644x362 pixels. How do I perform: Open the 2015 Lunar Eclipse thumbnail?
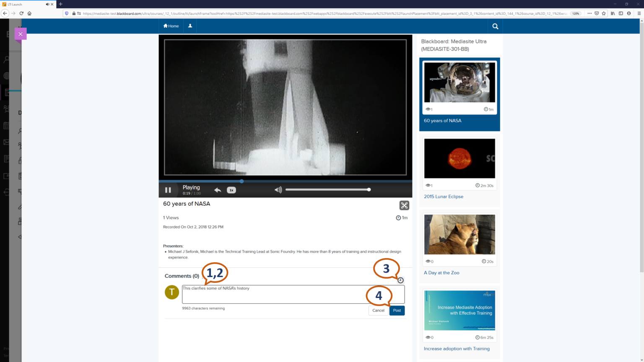tap(460, 158)
